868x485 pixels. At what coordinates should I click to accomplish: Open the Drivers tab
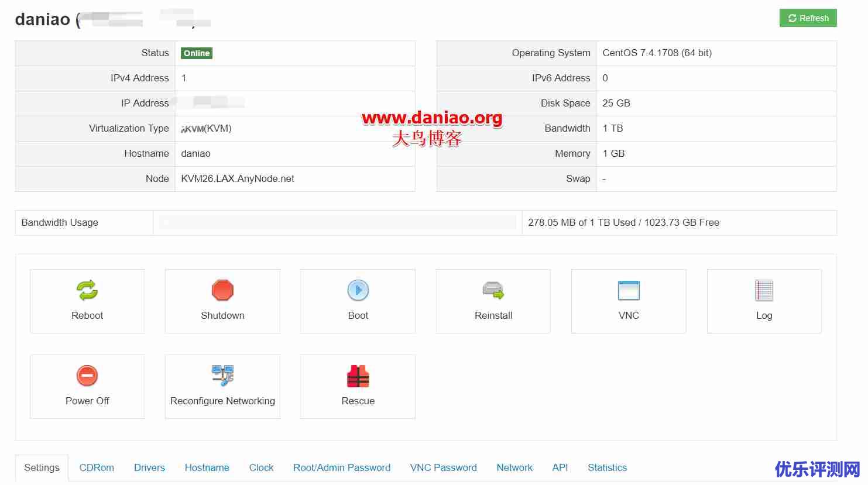149,467
